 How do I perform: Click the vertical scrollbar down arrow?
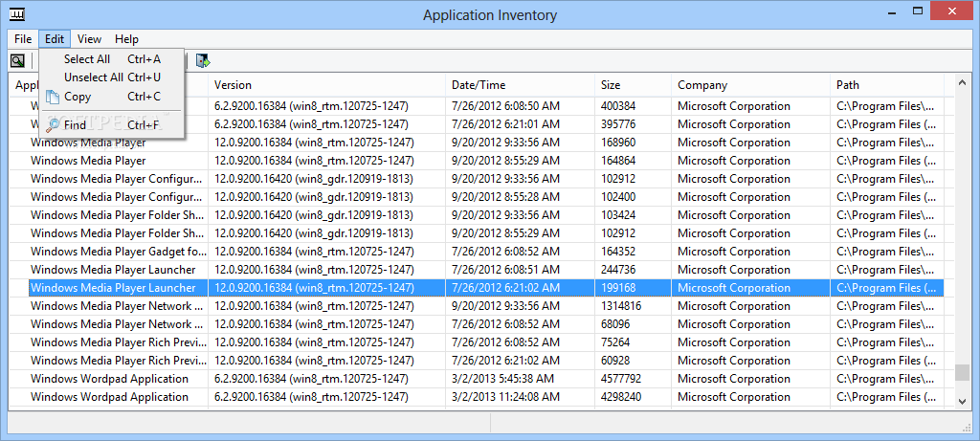(x=963, y=402)
